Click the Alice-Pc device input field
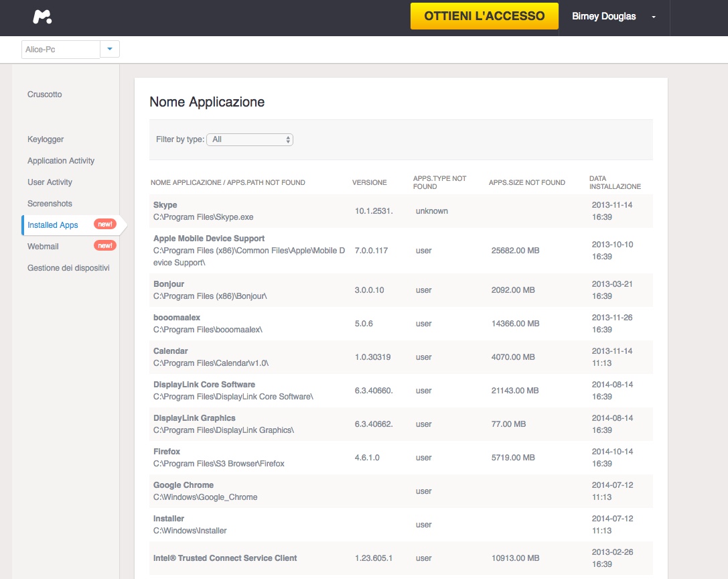This screenshot has width=728, height=579. (60, 50)
